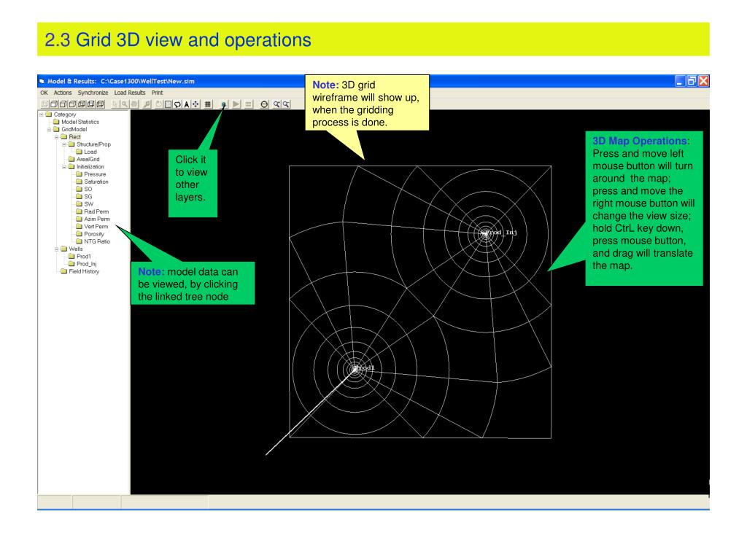Screen dimensions: 747x560
Task: Click the greyed pointer arrow toolbar icon
Action: pyautogui.click(x=115, y=104)
